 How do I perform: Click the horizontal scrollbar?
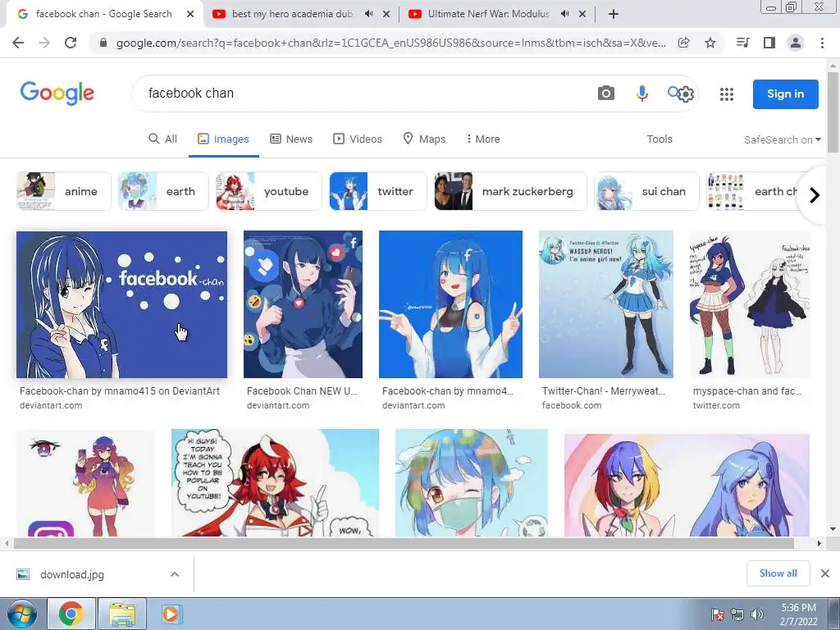404,543
